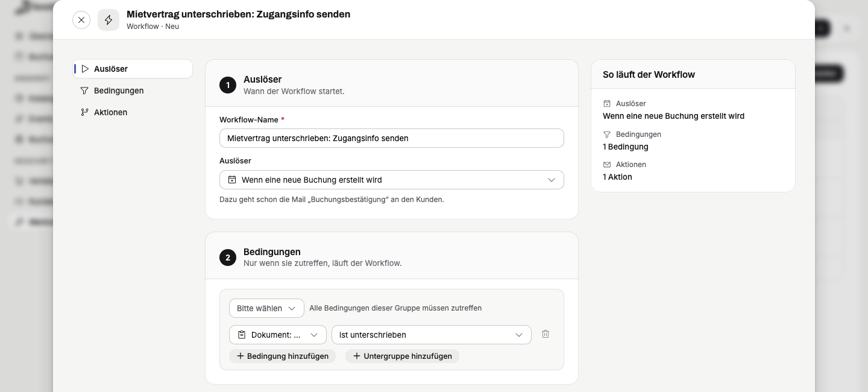
Task: Click 'Nur wenn sie zutreffen, läuft der Workflow.' text
Action: pyautogui.click(x=322, y=264)
